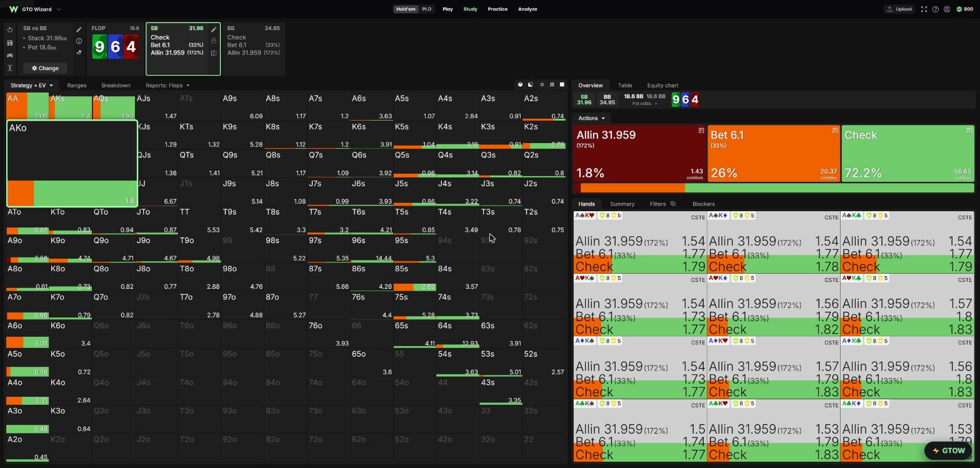Open the Actions dropdown

point(591,118)
